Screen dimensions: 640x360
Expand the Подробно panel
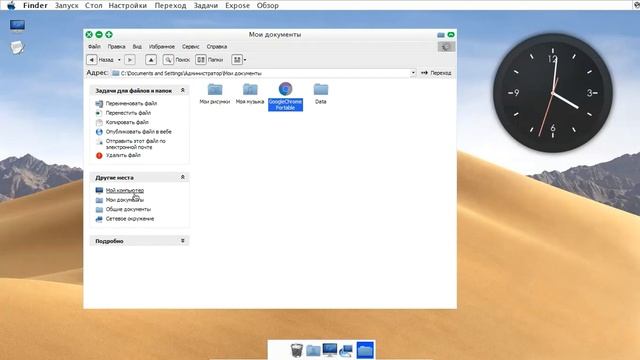point(182,241)
